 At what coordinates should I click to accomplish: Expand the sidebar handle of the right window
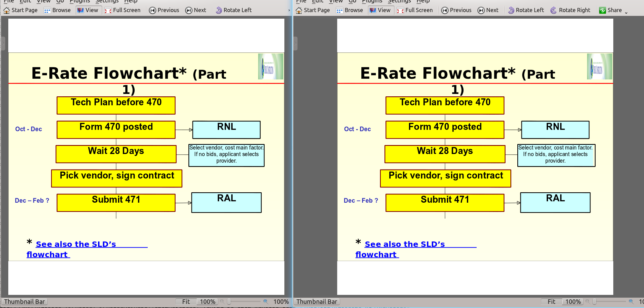(x=295, y=44)
